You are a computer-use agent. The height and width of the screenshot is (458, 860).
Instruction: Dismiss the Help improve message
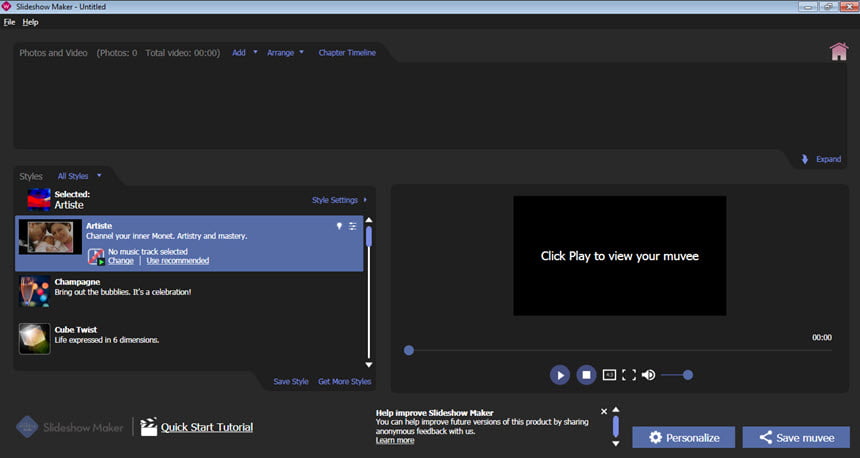click(604, 411)
